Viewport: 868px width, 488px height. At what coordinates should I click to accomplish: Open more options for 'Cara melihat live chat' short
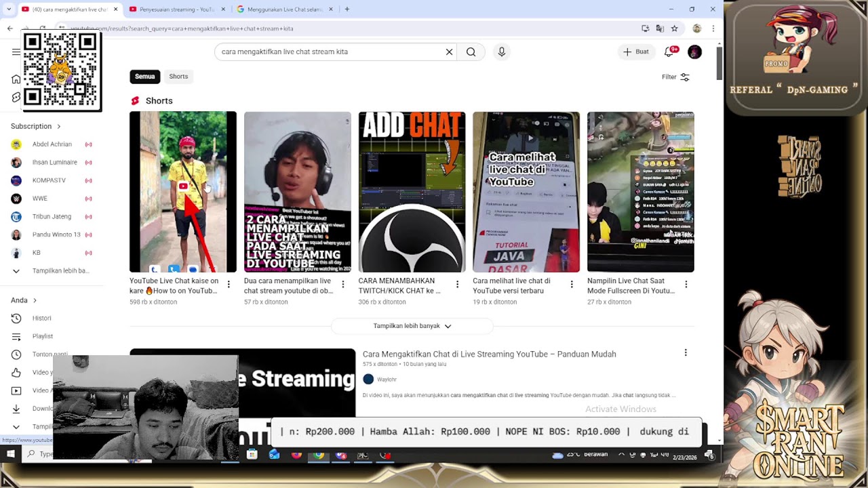(x=572, y=285)
